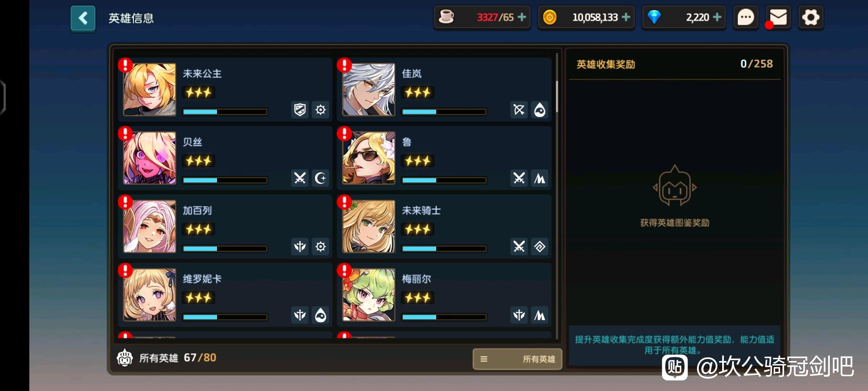This screenshot has width=868, height=391.
Task: Open 维罗妮卡 hero entry
Action: (x=225, y=295)
